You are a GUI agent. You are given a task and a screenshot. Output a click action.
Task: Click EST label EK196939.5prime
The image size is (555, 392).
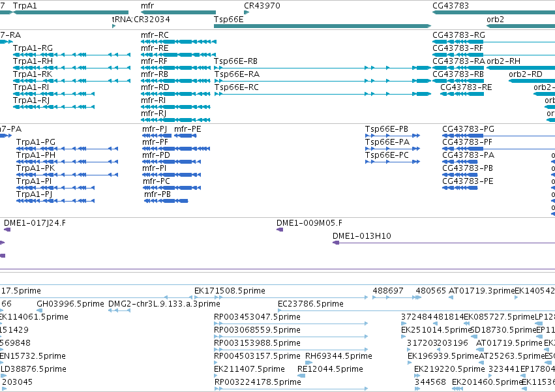[x=443, y=356]
